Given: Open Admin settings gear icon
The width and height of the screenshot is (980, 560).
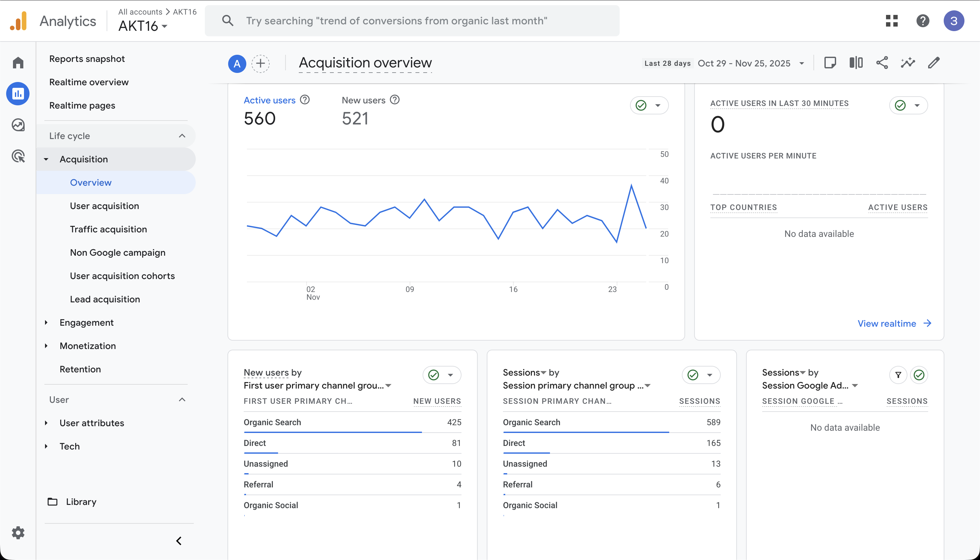Looking at the screenshot, I should (x=18, y=533).
